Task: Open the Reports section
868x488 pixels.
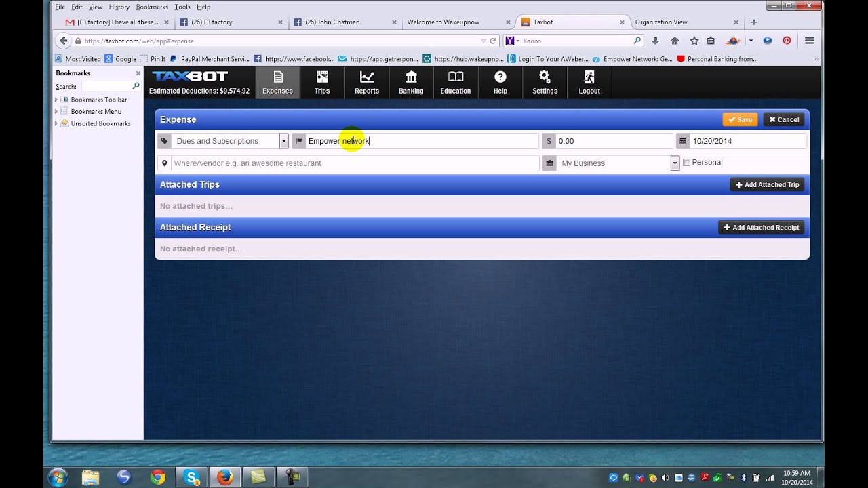Action: point(367,83)
